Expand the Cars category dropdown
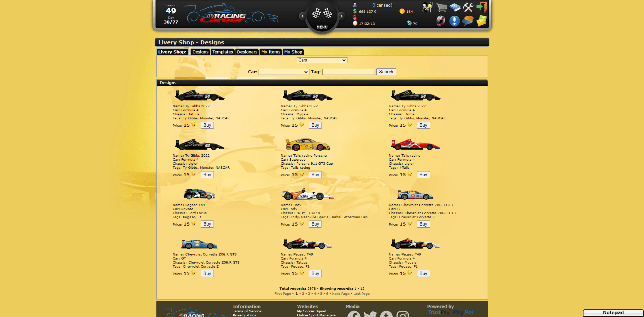 (x=322, y=60)
